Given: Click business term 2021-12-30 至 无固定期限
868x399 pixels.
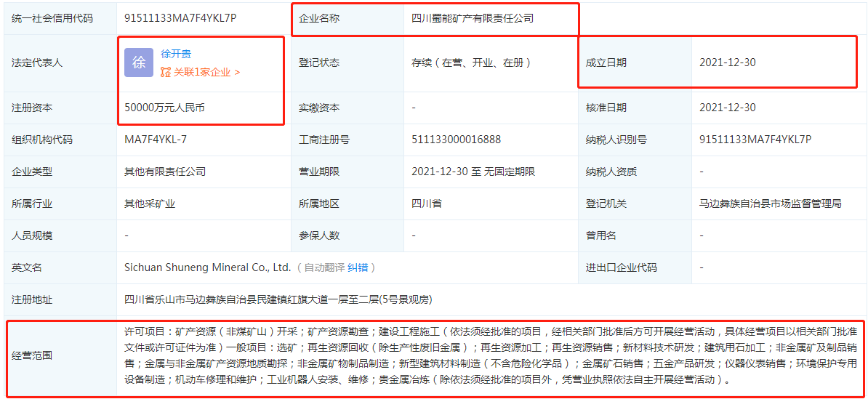Looking at the screenshot, I should click(473, 172).
